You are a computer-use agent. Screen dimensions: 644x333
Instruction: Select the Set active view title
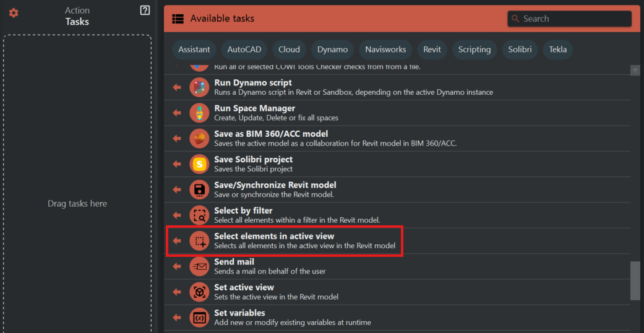[244, 287]
